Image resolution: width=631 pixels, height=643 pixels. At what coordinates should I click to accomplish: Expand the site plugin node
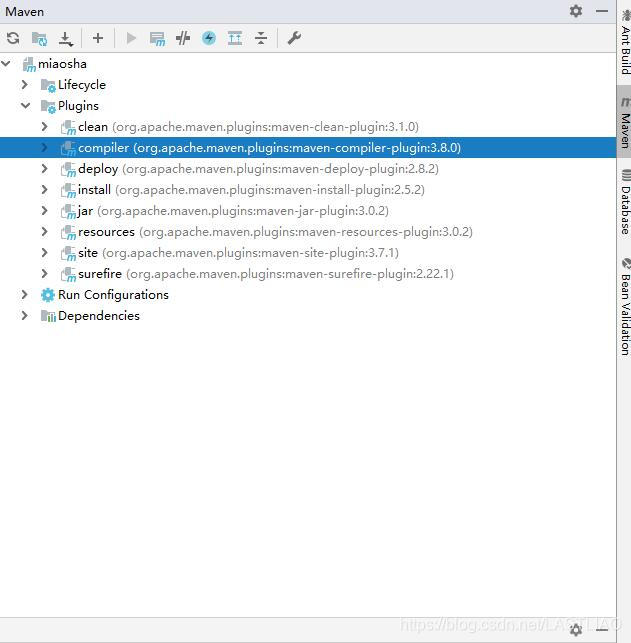click(x=44, y=253)
